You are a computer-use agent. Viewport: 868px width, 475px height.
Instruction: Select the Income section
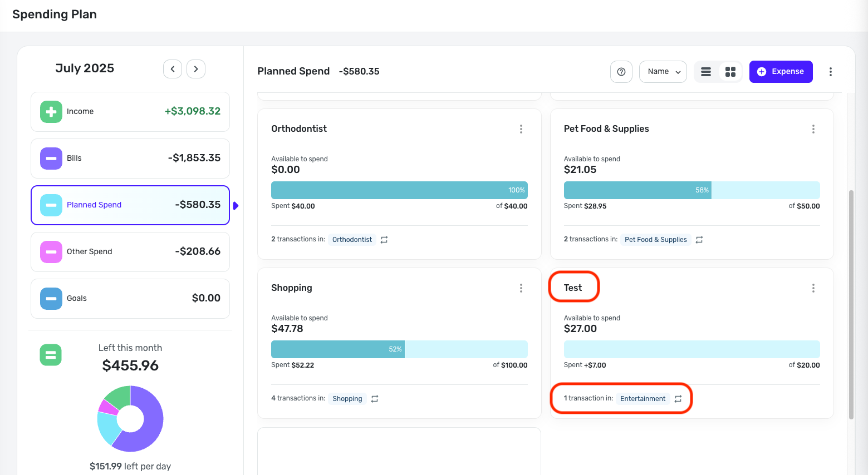[130, 112]
